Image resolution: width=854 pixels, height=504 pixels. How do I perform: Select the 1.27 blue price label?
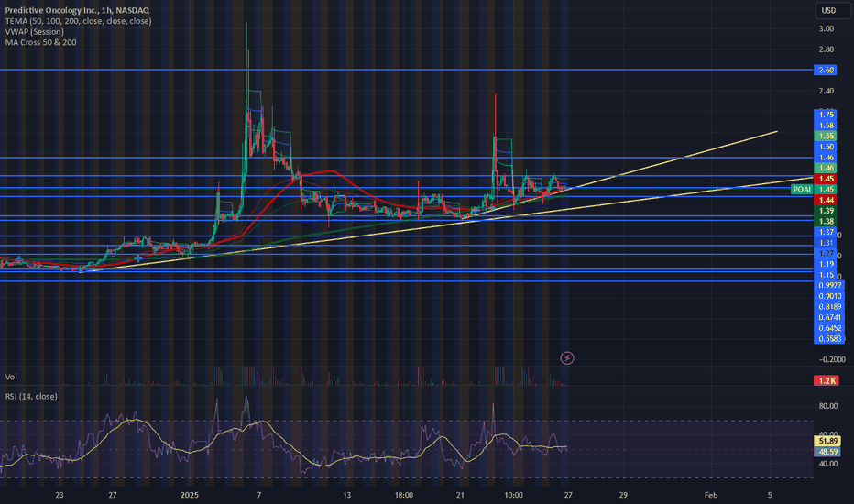pos(827,253)
